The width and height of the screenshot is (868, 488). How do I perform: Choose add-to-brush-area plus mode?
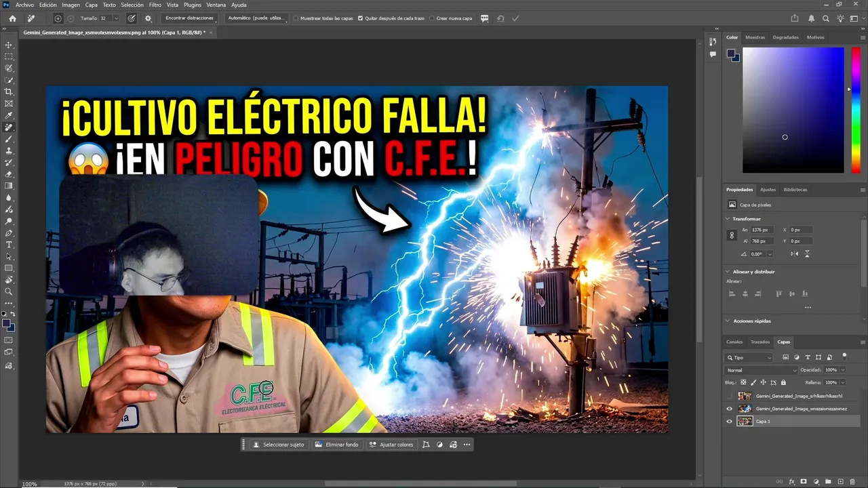coord(58,18)
